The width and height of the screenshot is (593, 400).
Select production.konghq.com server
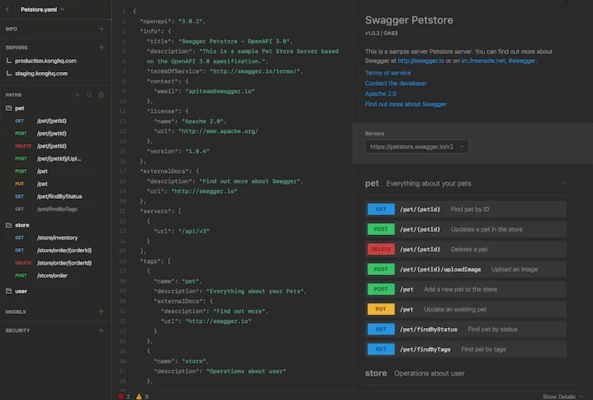45,60
